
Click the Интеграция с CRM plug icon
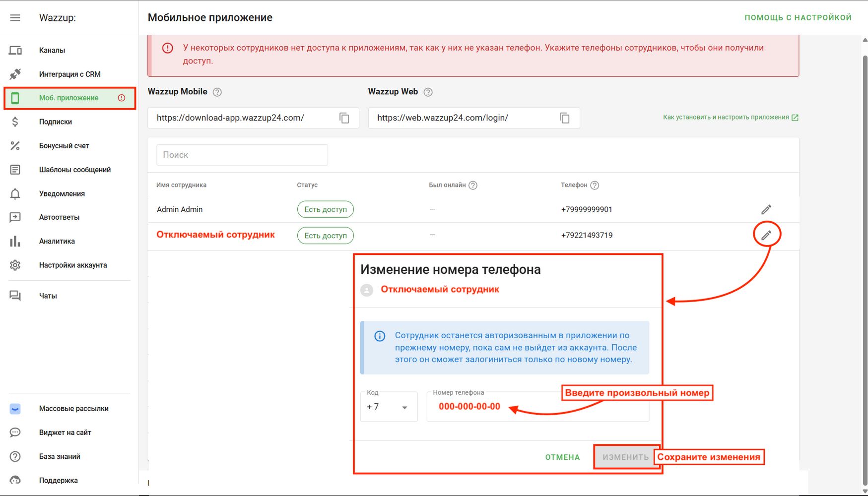click(15, 74)
